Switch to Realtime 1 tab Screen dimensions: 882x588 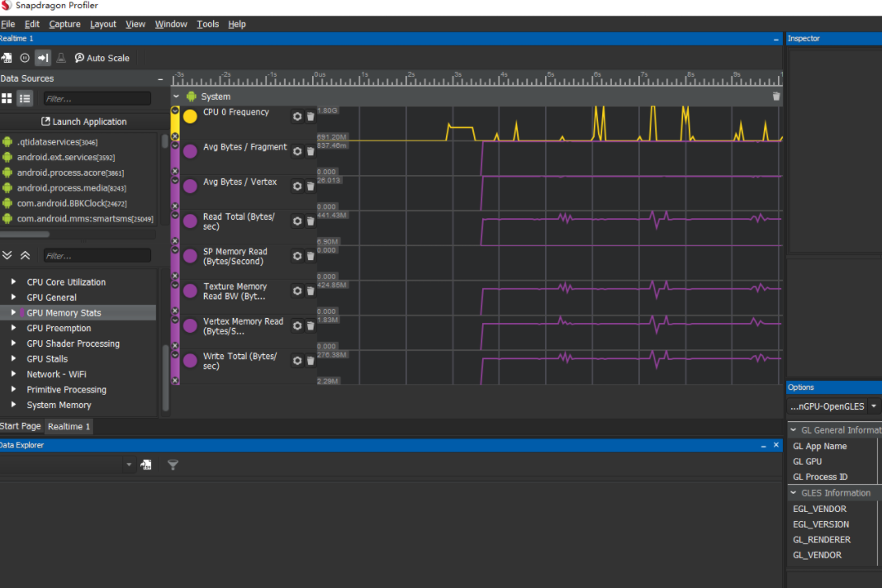tap(69, 426)
